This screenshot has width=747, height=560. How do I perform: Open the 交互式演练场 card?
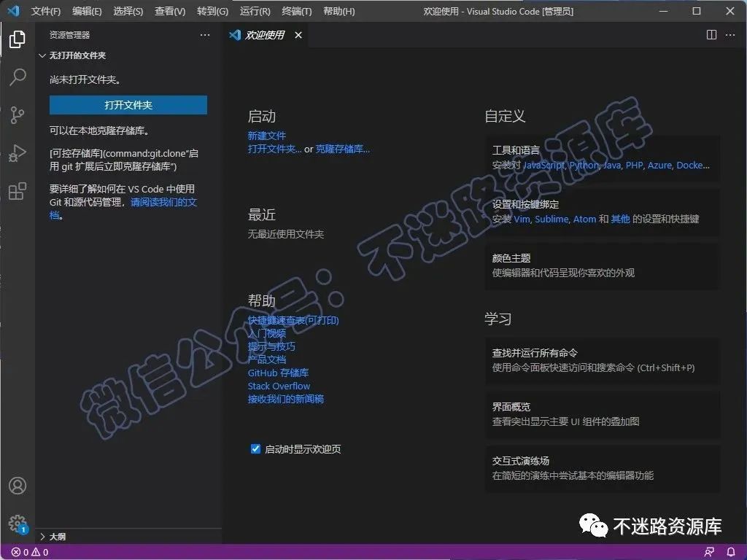(602, 469)
